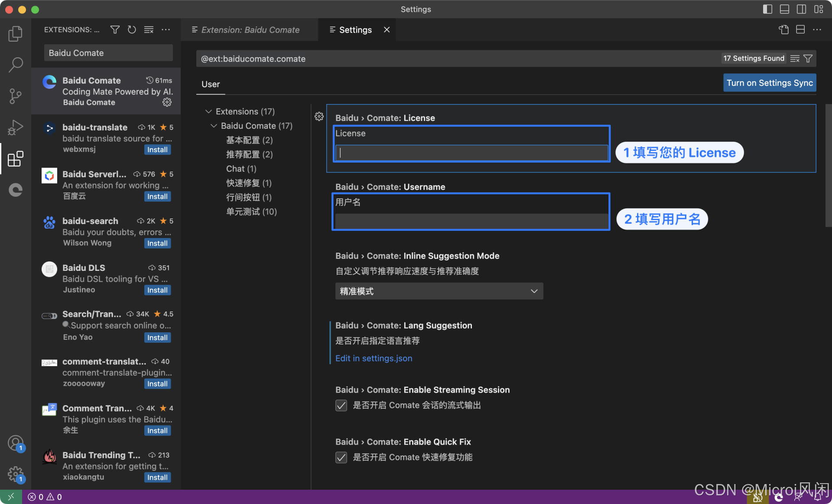Open Baidu Comate extension manage gear
Screen dimensions: 832x504
(167, 102)
